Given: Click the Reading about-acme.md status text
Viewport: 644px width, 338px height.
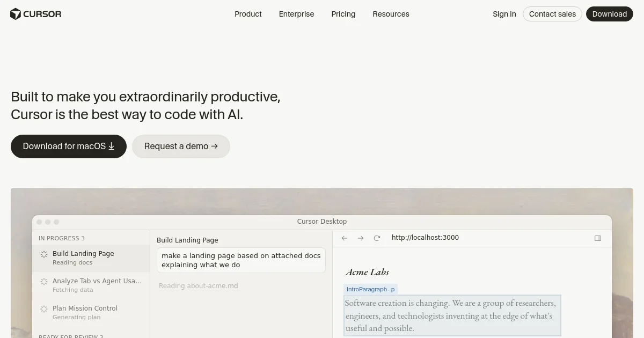Looking at the screenshot, I should [199, 286].
